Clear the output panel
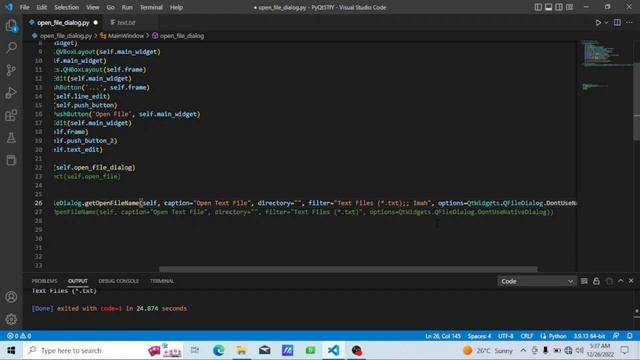Screen dimensions: 640x360 (584, 281)
